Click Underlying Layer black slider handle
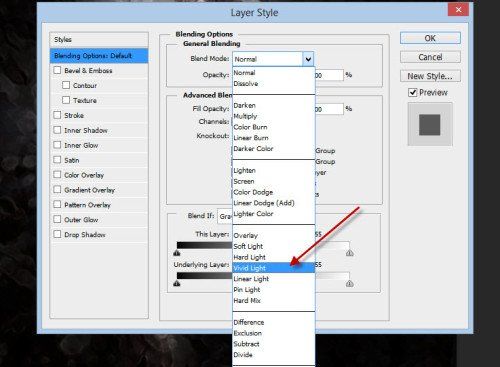 pos(177,284)
